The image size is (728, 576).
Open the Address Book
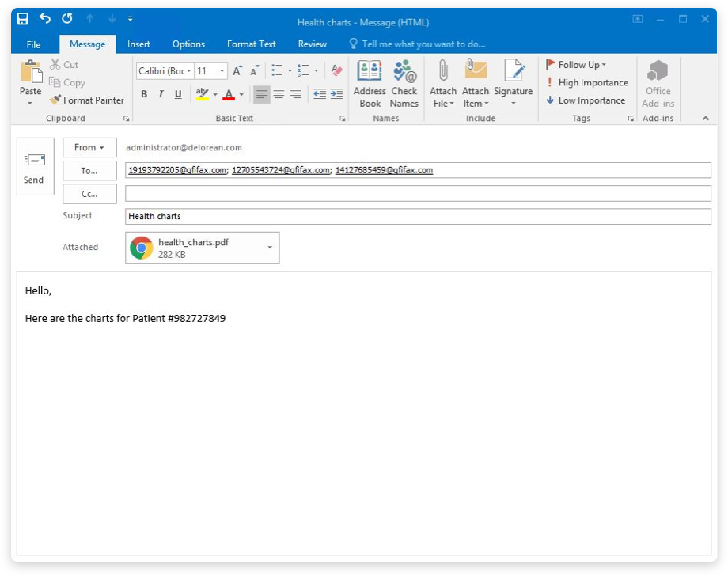(370, 84)
